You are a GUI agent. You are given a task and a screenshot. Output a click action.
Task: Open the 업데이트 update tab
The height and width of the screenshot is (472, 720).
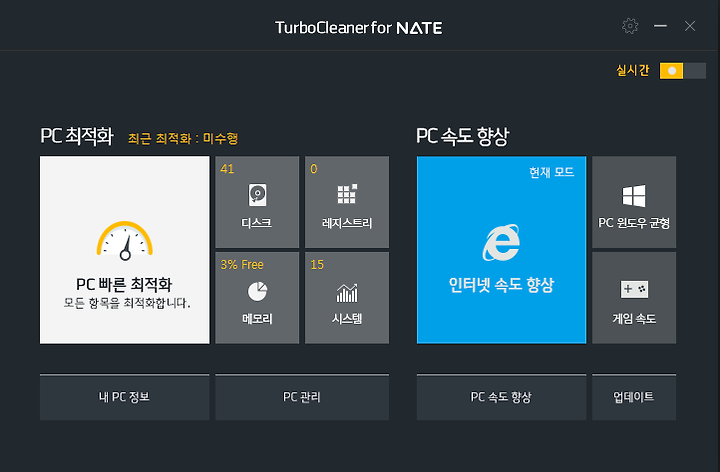pyautogui.click(x=634, y=397)
